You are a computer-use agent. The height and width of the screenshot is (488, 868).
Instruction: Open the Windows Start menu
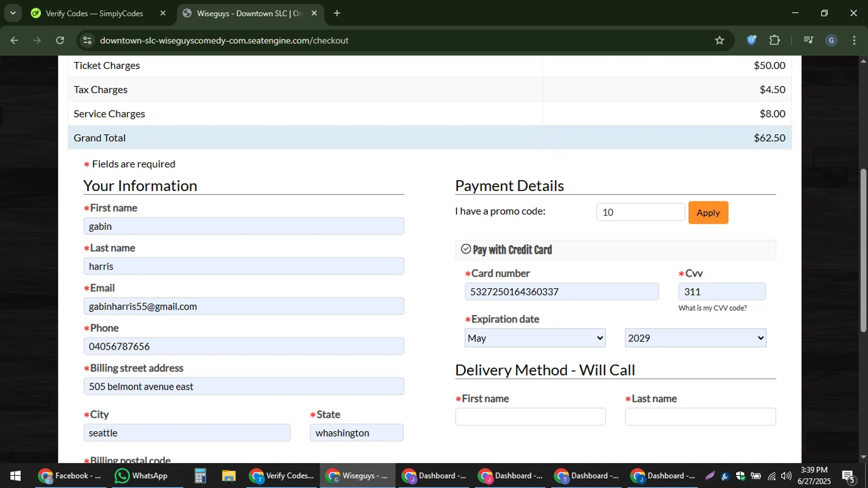[15, 476]
